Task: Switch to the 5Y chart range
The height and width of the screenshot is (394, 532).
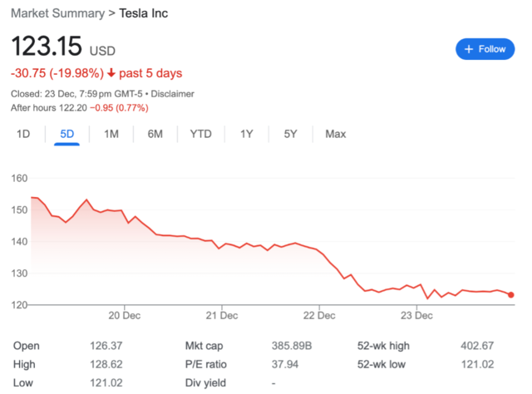Action: 290,134
